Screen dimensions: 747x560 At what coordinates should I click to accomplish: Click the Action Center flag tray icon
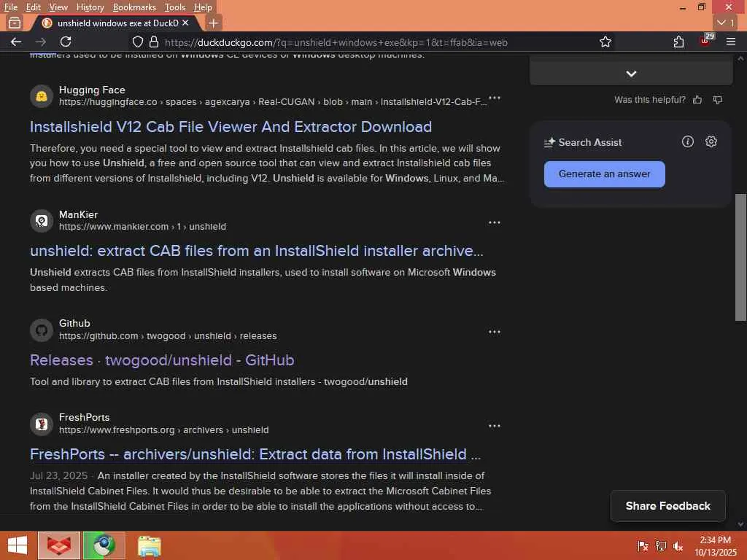click(x=643, y=545)
